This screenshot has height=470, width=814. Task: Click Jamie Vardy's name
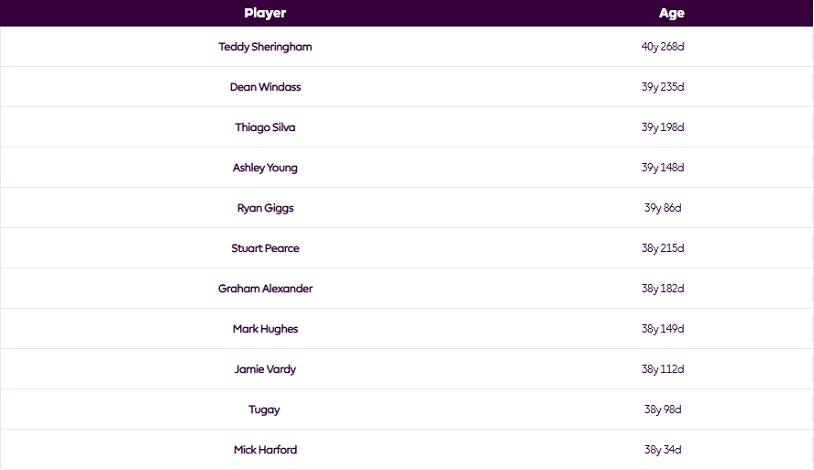pos(265,369)
